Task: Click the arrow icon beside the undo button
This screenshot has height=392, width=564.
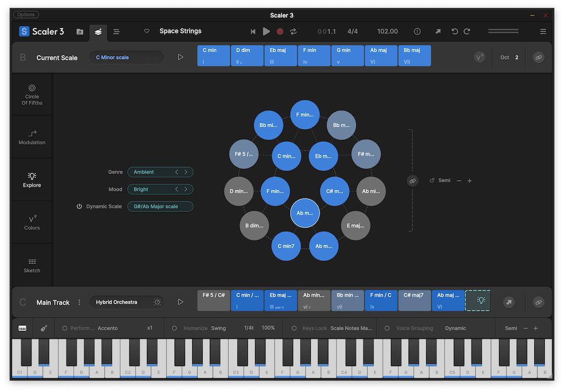Action: pyautogui.click(x=438, y=31)
